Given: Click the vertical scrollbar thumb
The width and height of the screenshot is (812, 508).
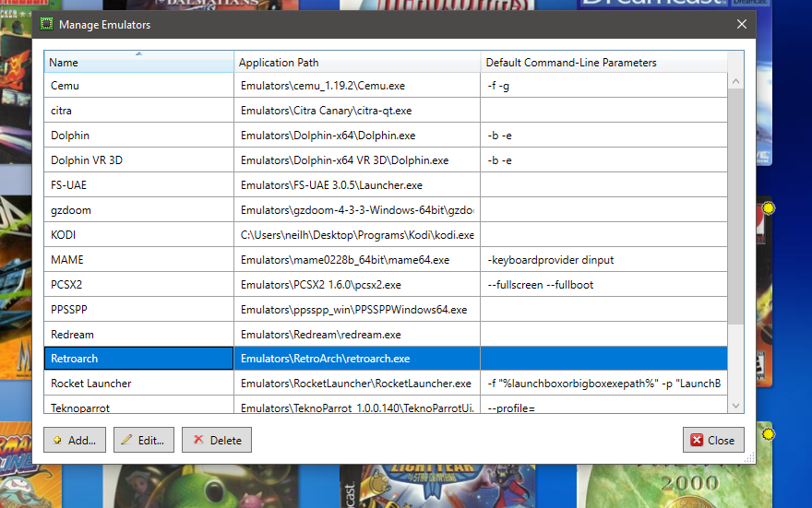Looking at the screenshot, I should [x=735, y=207].
